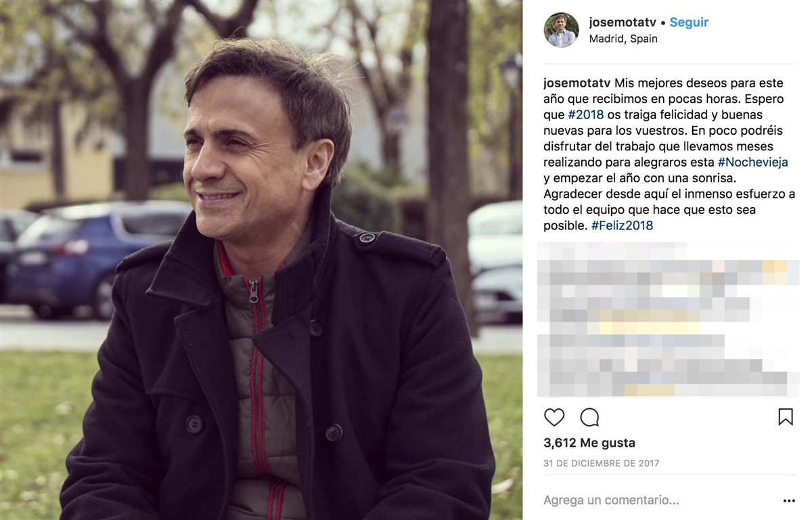Click the Seguir follow button
Screen dimensions: 812x520
[x=689, y=22]
